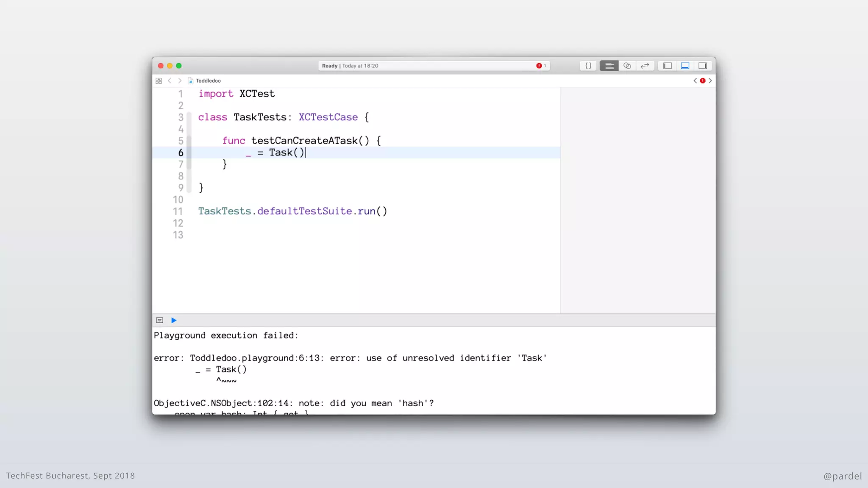Click the red error icon in the jump bar
Screen dimensions: 868x488
click(703, 80)
